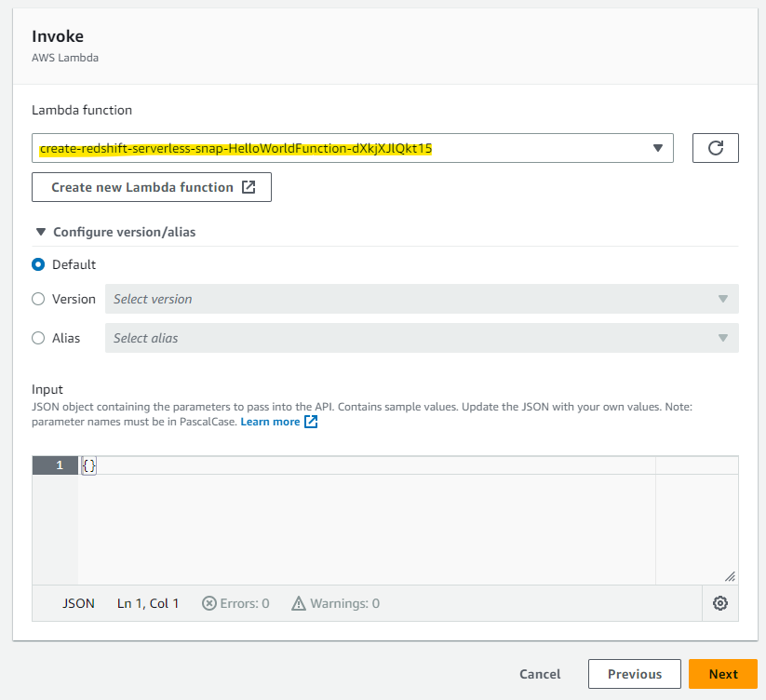This screenshot has width=766, height=700.
Task: Select the Default radio option
Action: 38,264
